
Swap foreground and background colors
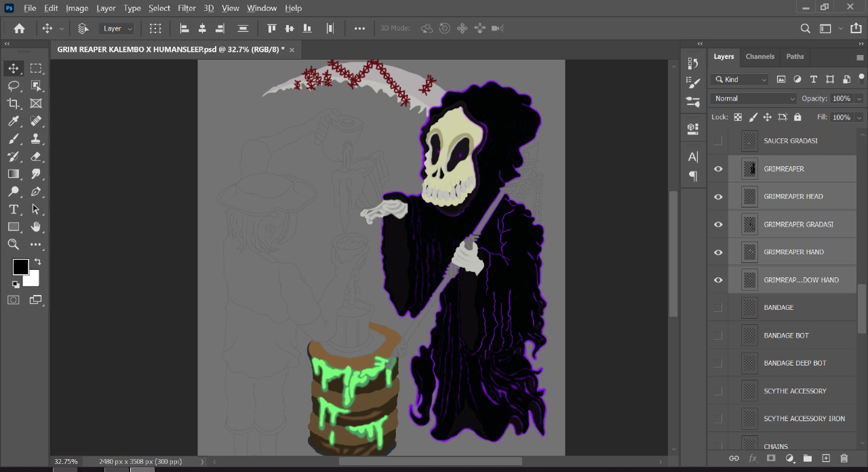(x=37, y=261)
